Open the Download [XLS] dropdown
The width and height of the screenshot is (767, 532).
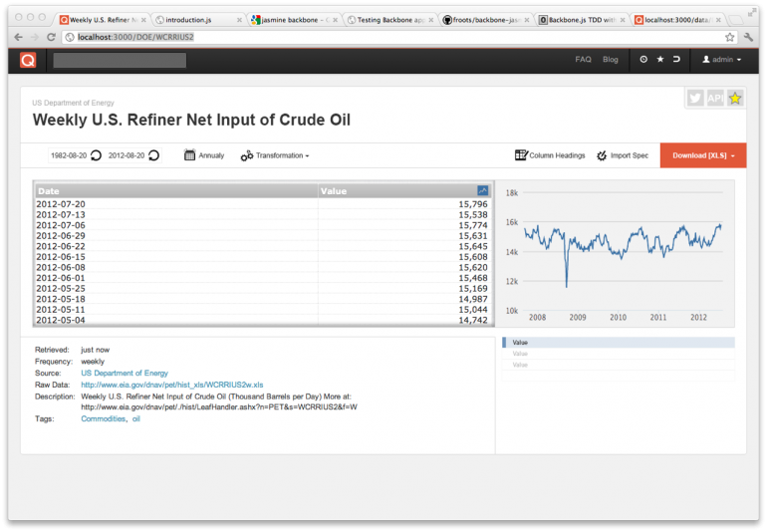(x=703, y=155)
